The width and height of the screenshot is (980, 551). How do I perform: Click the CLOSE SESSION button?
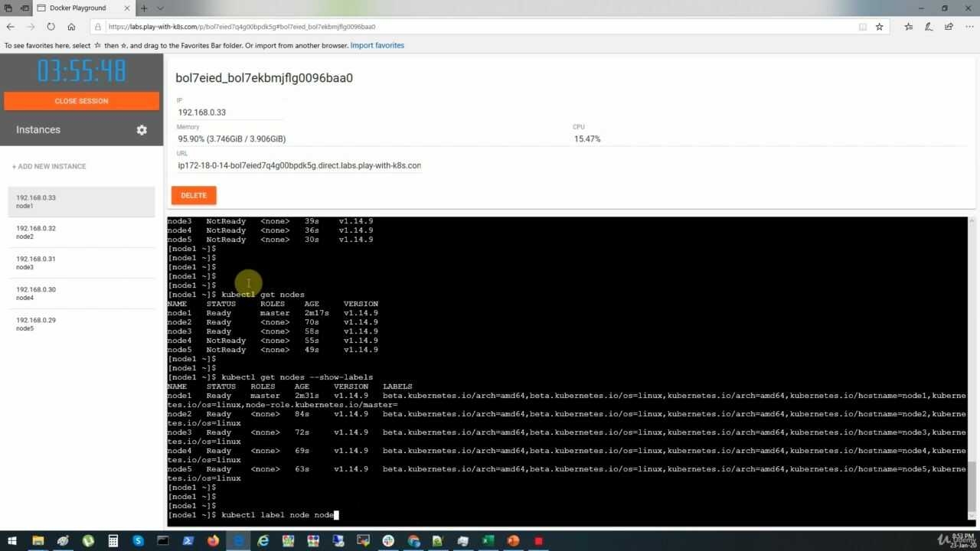tap(81, 101)
